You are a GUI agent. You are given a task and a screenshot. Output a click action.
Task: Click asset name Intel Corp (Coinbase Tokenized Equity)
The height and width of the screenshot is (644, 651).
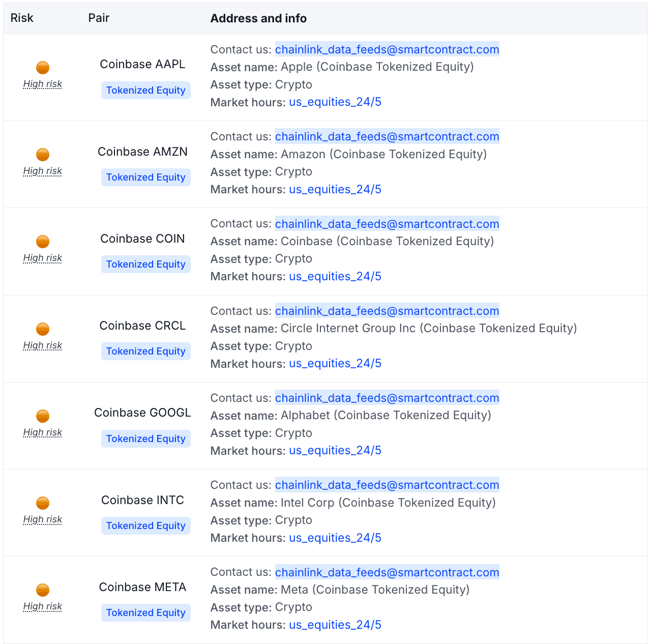(388, 503)
